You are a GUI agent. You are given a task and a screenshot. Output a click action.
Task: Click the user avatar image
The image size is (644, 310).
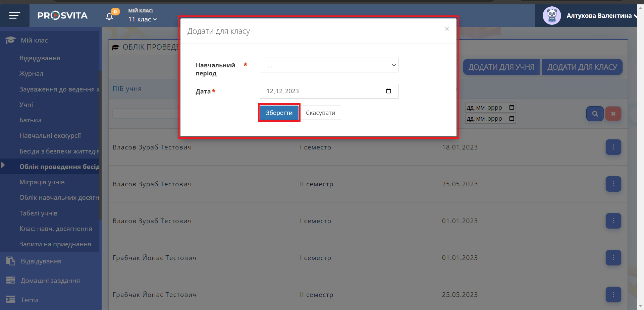pos(551,16)
